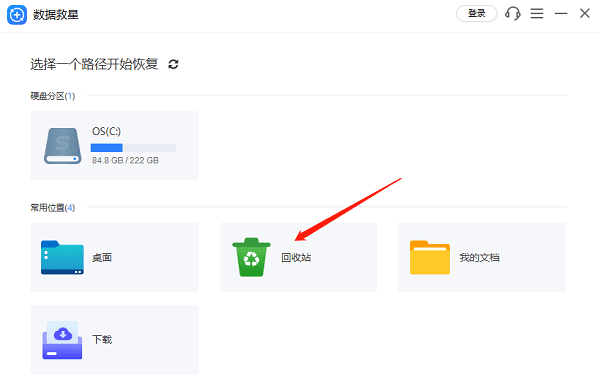Click the 登录 login button
Viewport: 600px width, 389px height.
(476, 14)
